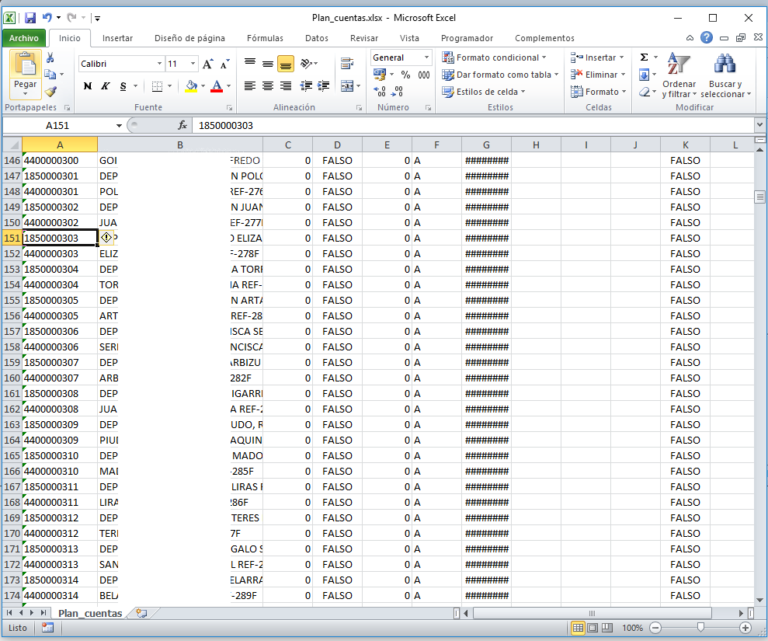This screenshot has width=768, height=641.
Task: Click the save icon in quick access toolbar
Action: coord(30,18)
